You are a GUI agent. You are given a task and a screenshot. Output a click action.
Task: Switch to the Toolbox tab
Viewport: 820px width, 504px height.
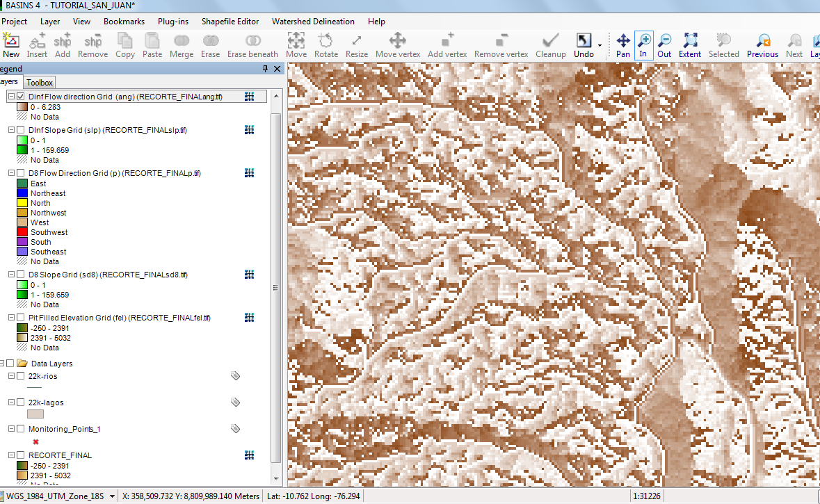(x=40, y=83)
